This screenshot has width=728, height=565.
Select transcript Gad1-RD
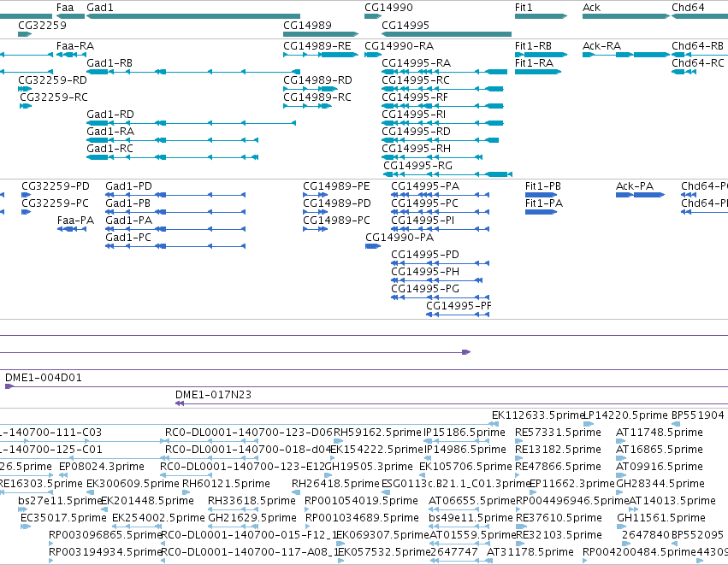(110, 115)
